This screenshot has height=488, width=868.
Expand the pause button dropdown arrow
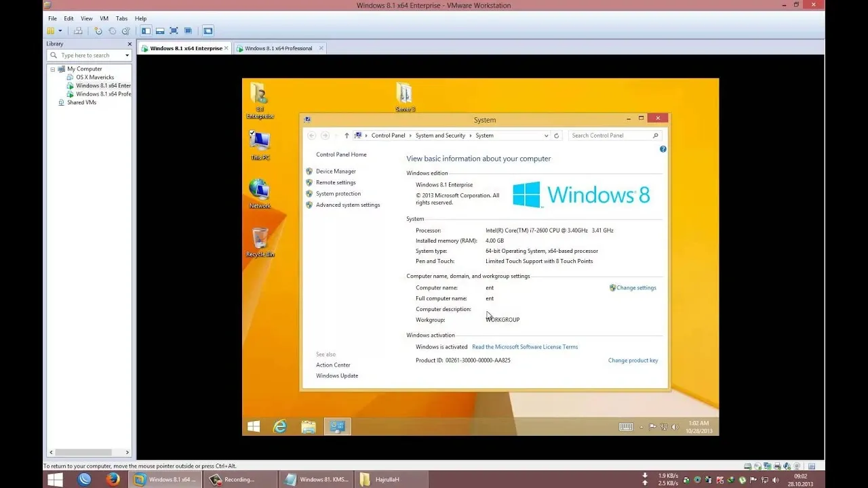pos(60,30)
